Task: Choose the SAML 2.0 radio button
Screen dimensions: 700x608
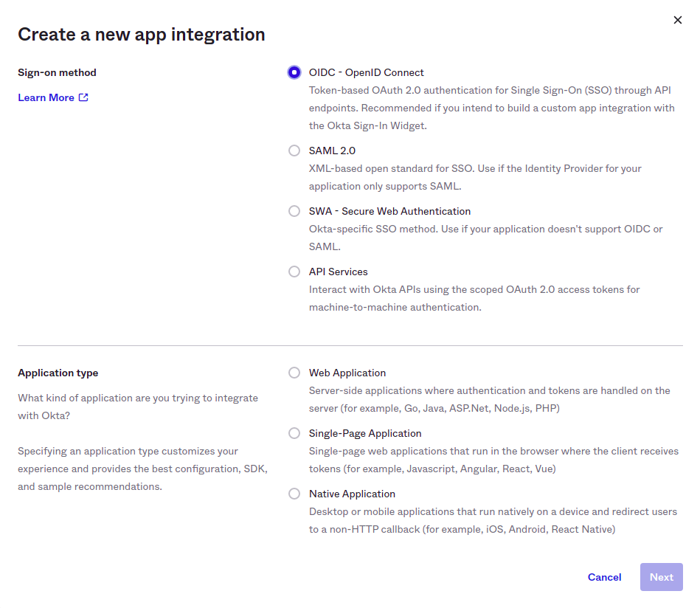Action: [x=294, y=151]
